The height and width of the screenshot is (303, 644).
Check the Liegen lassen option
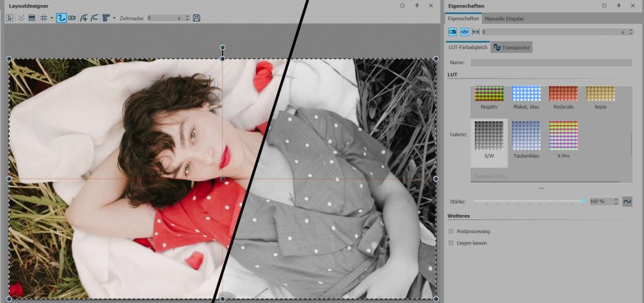click(451, 243)
